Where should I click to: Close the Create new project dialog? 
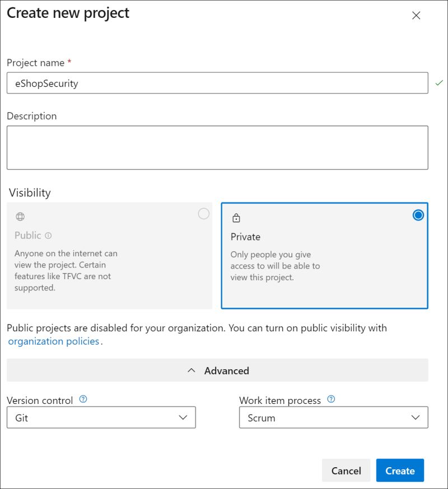[x=416, y=16]
